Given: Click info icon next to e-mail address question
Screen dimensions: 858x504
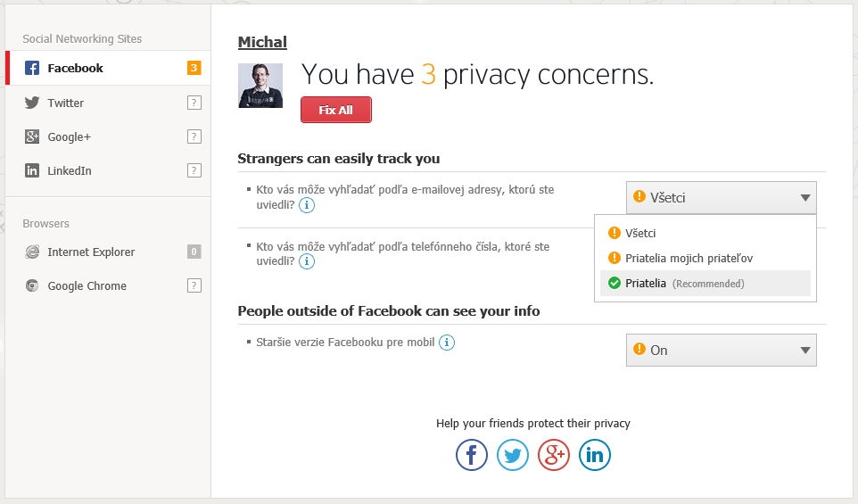Looking at the screenshot, I should click(307, 205).
